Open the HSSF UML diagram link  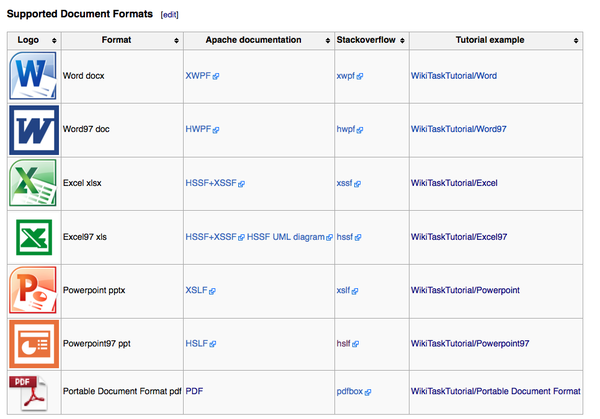tap(287, 237)
